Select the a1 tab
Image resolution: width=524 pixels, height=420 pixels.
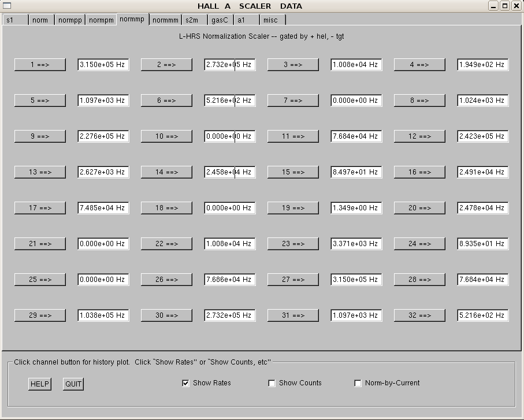coord(247,20)
